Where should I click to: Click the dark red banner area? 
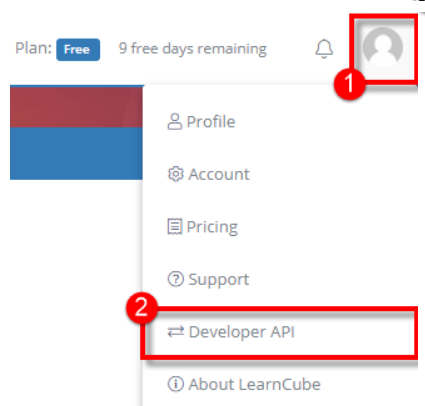pyautogui.click(x=76, y=107)
